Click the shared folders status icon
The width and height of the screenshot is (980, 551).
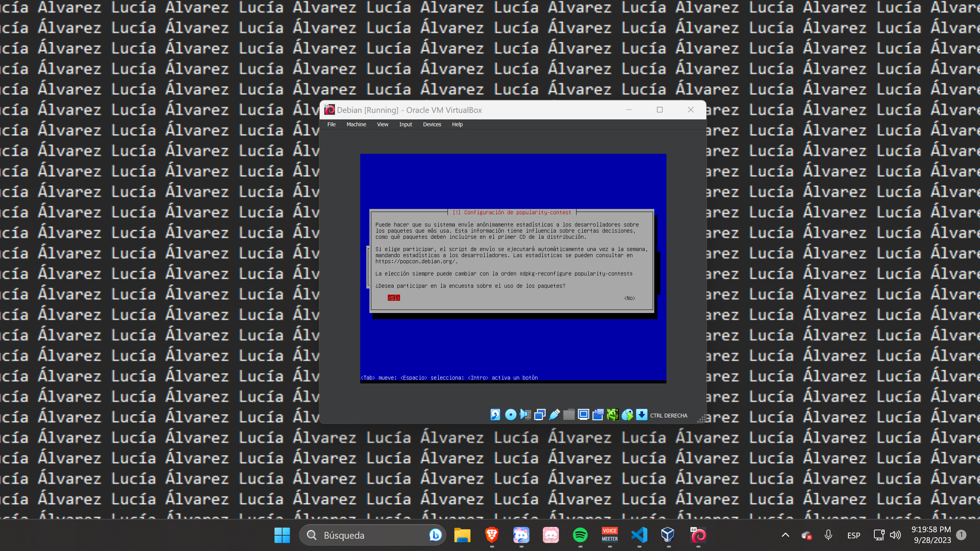click(x=569, y=415)
